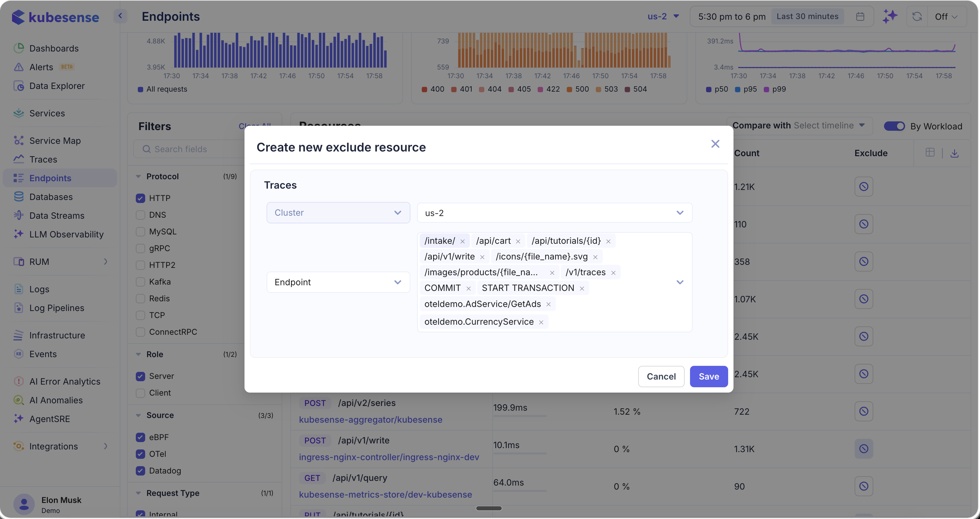This screenshot has height=519, width=980.
Task: Open kubesense-metrics-store/dev-kubesense link
Action: pos(385,495)
